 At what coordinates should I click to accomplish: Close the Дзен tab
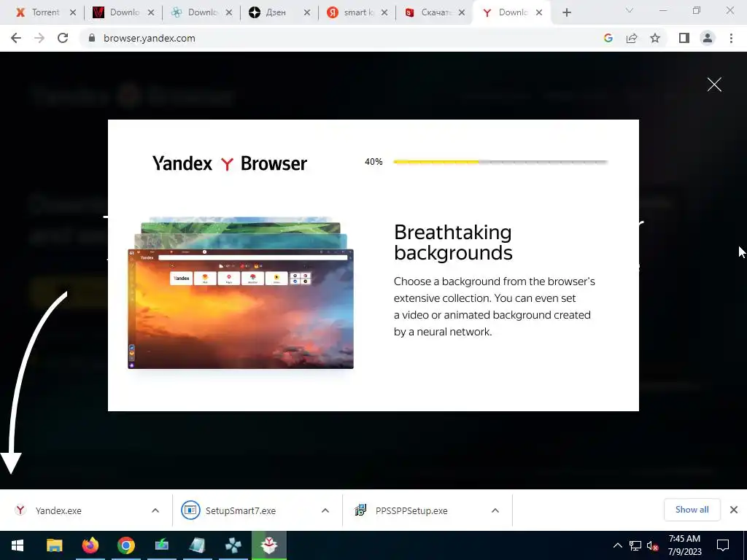point(307,13)
